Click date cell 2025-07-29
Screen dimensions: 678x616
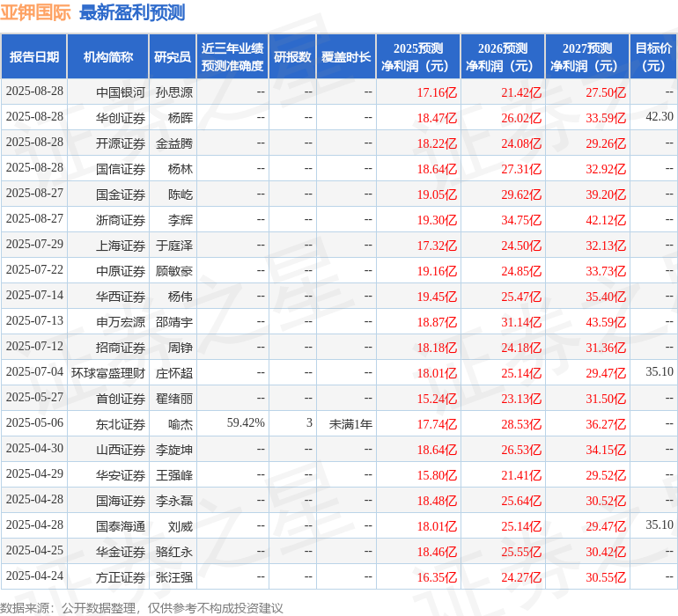pyautogui.click(x=34, y=244)
